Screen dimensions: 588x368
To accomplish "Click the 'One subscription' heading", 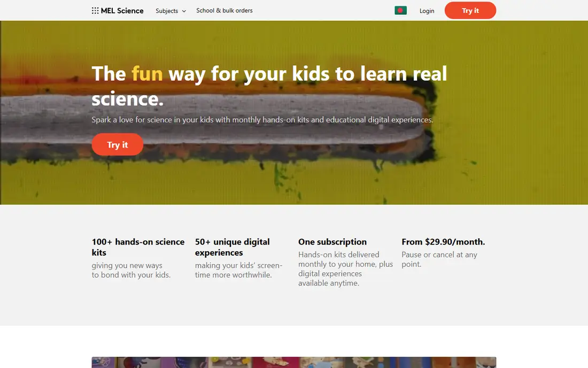I will coord(332,242).
